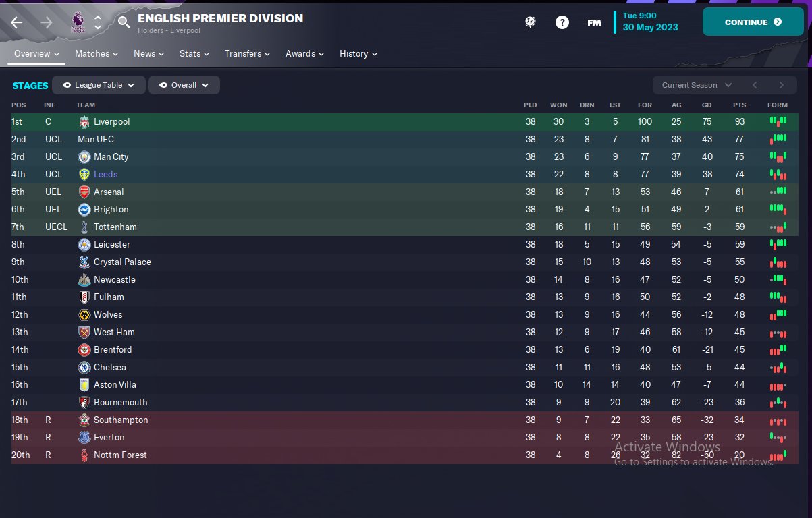Click the competition switcher up/down arrows
812x518 pixels.
[98, 22]
